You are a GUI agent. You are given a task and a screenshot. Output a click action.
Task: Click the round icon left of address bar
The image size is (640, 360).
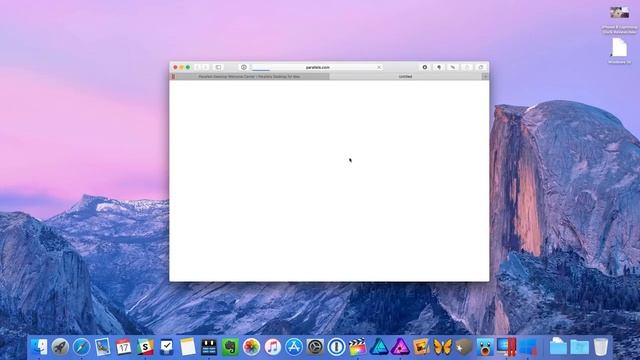click(244, 67)
